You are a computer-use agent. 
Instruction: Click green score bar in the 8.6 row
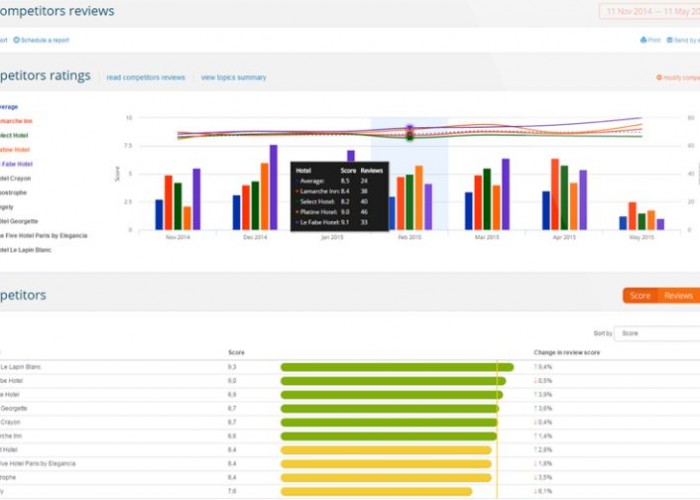pyautogui.click(x=388, y=437)
